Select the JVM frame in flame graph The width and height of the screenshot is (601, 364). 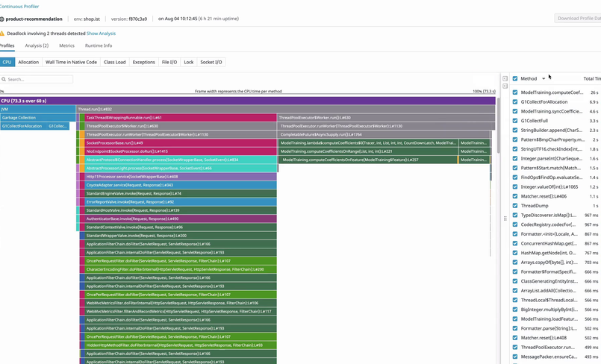click(x=38, y=110)
